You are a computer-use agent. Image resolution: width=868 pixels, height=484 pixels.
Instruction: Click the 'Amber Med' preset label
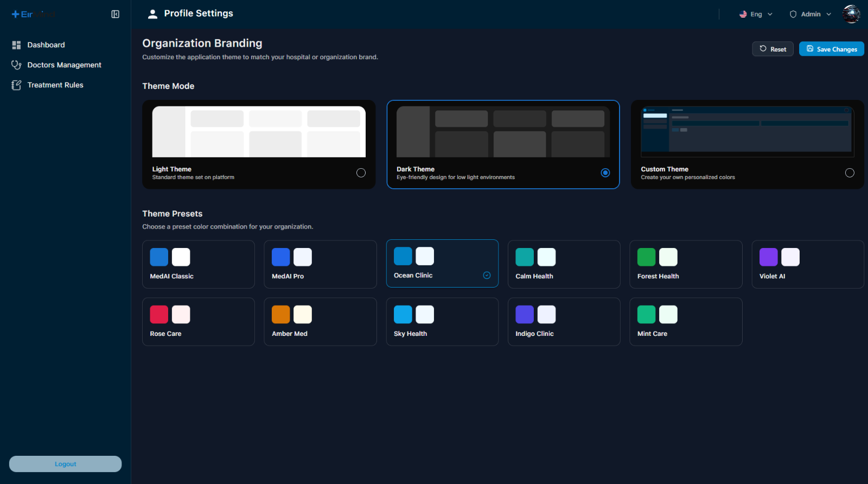click(290, 334)
